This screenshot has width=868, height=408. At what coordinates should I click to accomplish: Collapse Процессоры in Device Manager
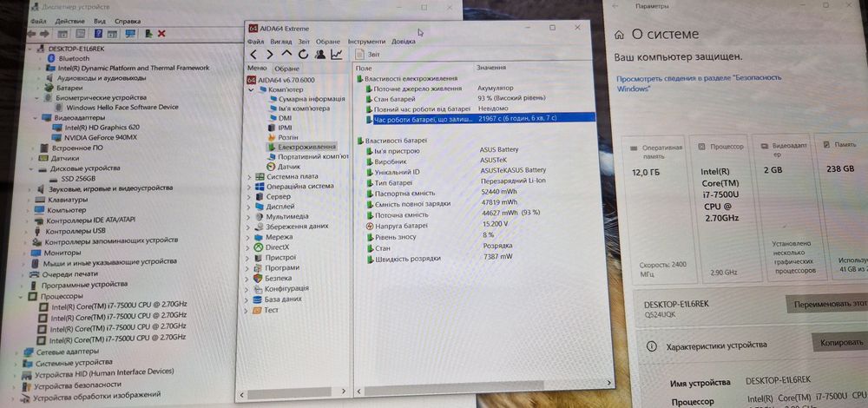(x=23, y=297)
